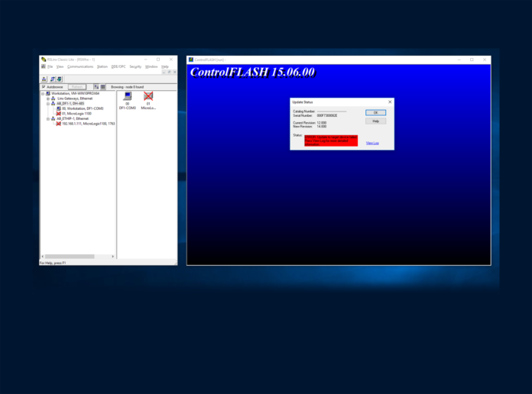The image size is (532, 394).
Task: Collapse the AB_DF1-1, DH-485 driver node
Action: point(47,103)
